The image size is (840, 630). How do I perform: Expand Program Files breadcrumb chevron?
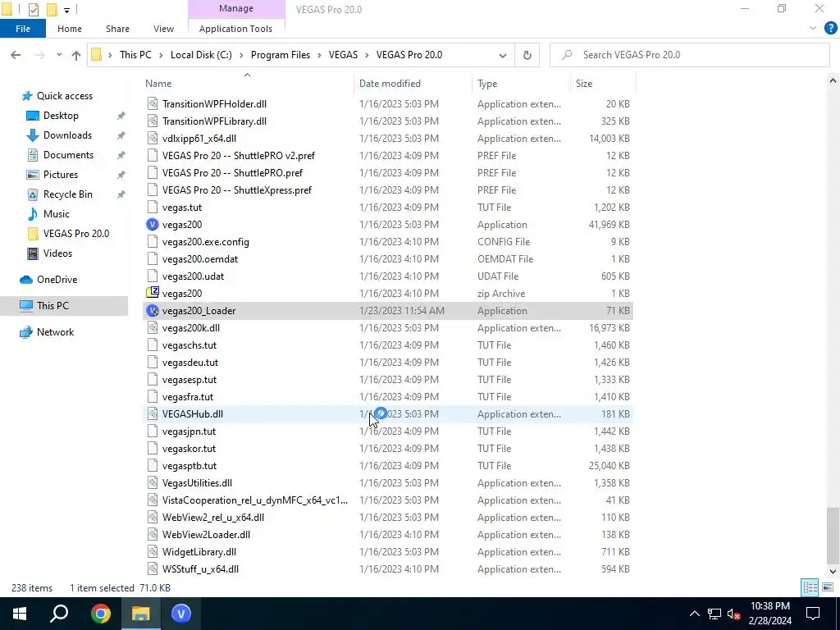click(x=319, y=55)
